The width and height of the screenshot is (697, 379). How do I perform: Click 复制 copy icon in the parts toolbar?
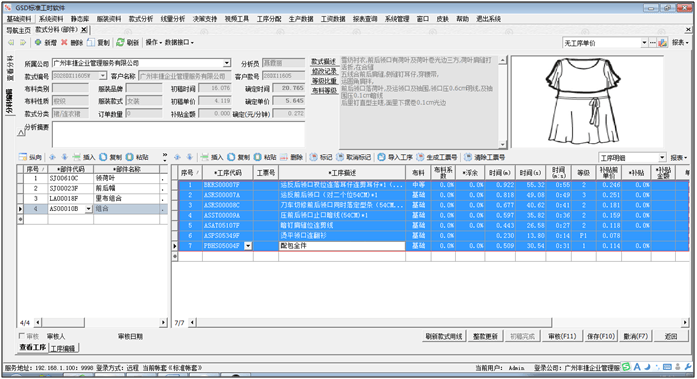(103, 157)
